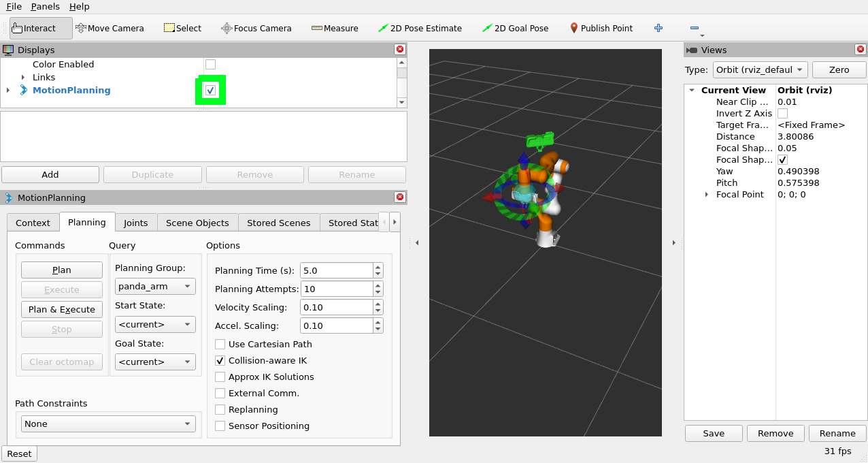Increase the Velocity Scaling value stepper
Screen dimensions: 868x463
click(x=378, y=304)
